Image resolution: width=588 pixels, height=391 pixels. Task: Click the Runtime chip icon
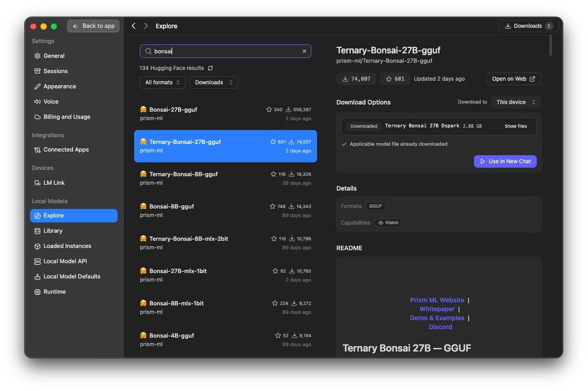(37, 292)
